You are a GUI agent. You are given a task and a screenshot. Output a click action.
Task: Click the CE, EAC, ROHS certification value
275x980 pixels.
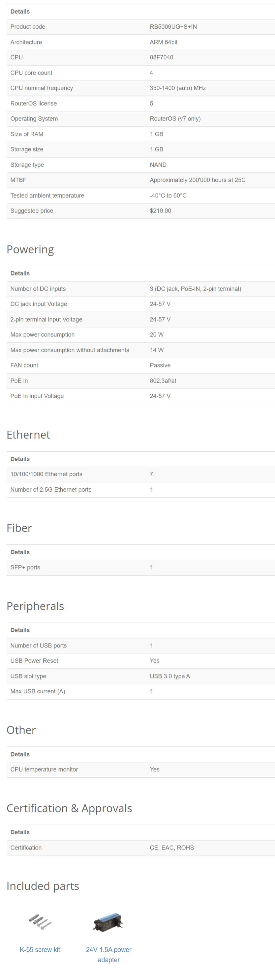pos(172,848)
